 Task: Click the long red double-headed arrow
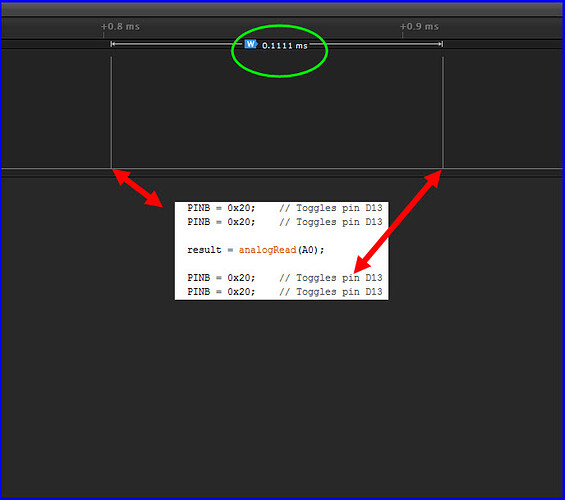(397, 222)
